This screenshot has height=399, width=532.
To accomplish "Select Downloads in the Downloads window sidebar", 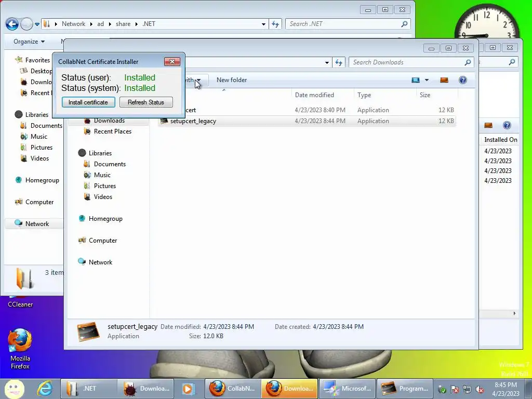I will (109, 121).
